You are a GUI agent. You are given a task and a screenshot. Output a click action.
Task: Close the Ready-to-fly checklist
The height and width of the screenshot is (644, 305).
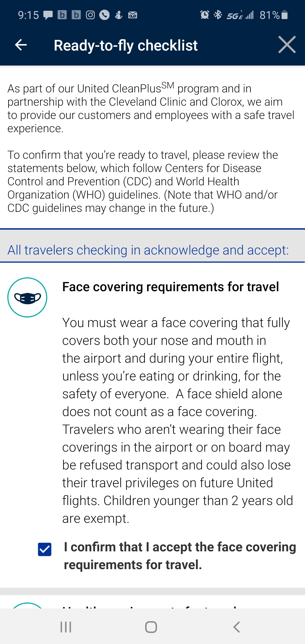(x=287, y=45)
